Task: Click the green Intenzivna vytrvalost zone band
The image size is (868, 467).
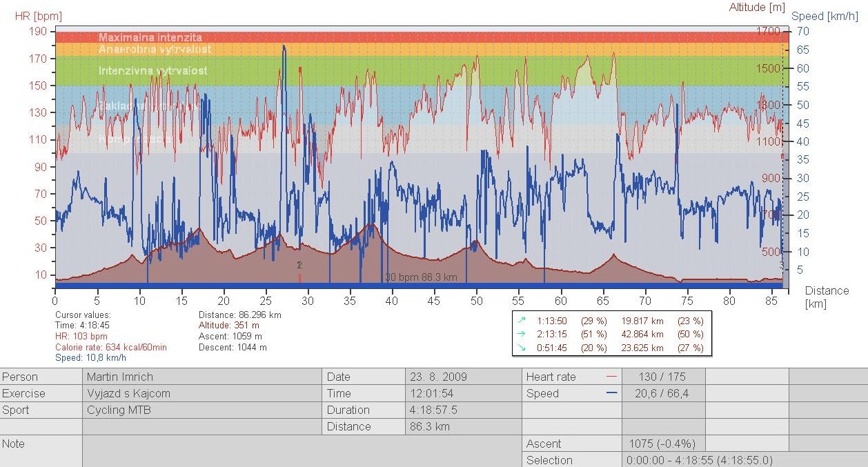Action: coord(414,70)
